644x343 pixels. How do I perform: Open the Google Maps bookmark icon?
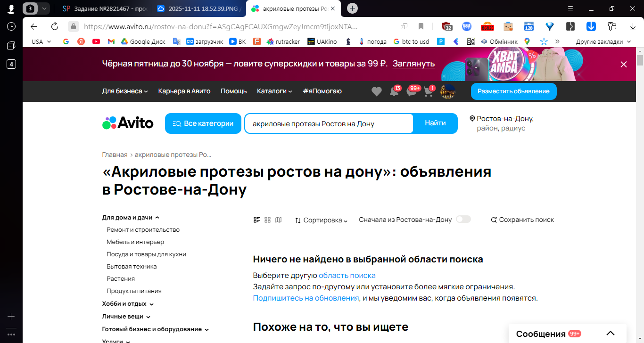coord(527,41)
